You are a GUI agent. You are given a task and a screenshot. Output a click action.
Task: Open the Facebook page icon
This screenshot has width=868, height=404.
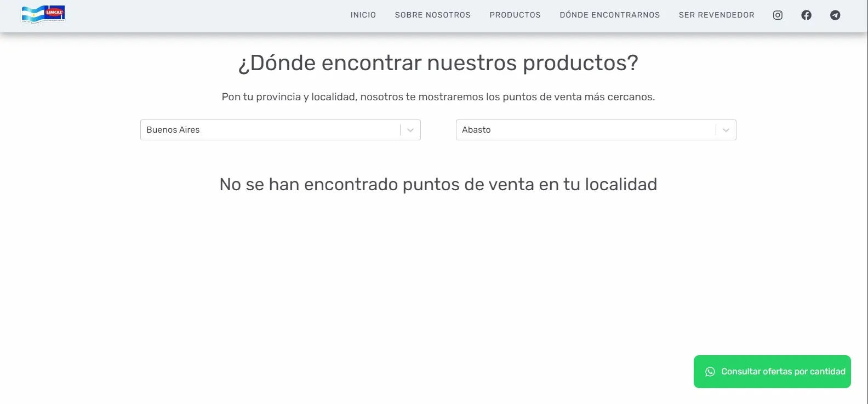pos(806,15)
